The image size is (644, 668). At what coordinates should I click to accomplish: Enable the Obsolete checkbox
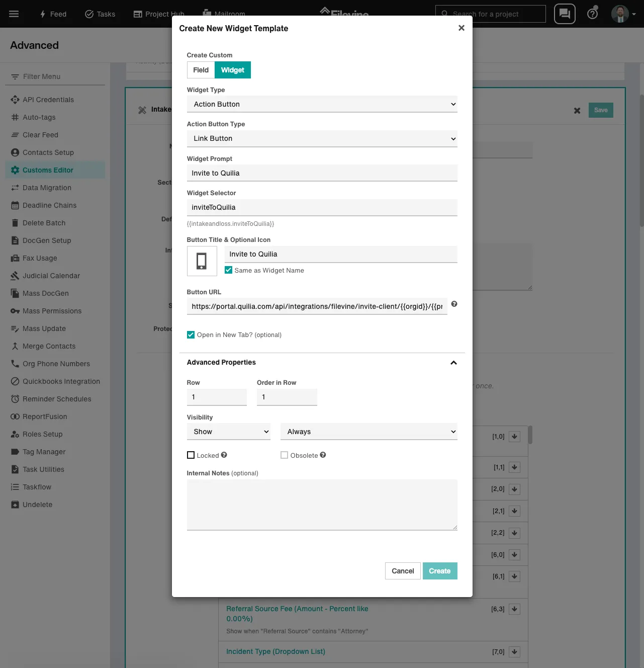[x=284, y=455]
